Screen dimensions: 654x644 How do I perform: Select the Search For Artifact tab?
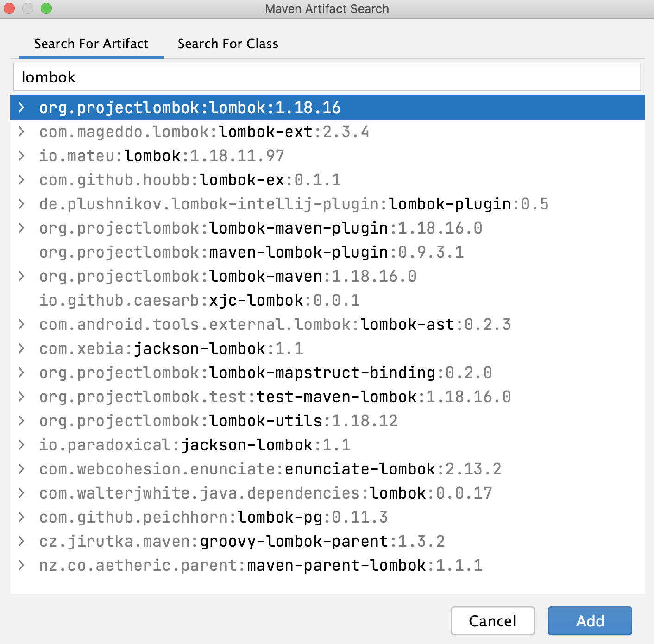click(91, 44)
